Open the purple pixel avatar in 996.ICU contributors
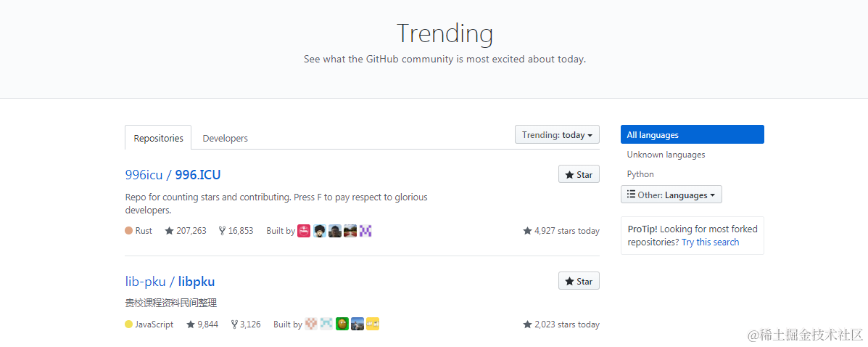Screen dimensions: 868x347 point(365,231)
